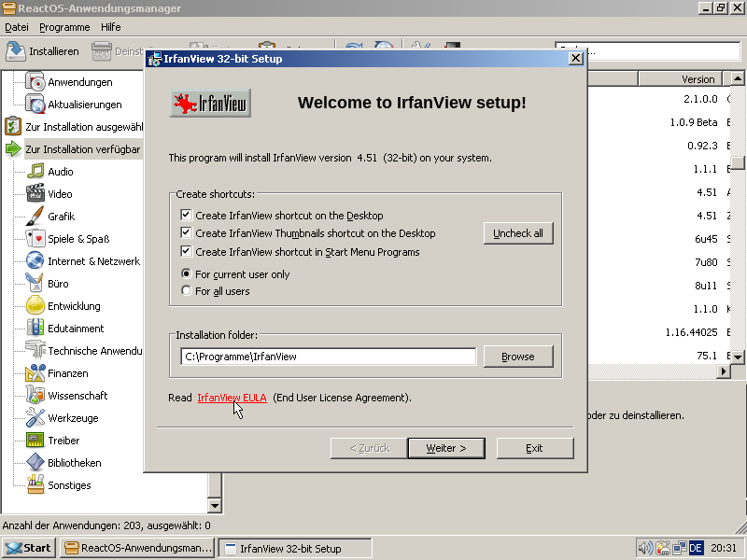Image resolution: width=747 pixels, height=560 pixels.
Task: Open the Werkzeuge tools icon
Action: coord(35,417)
